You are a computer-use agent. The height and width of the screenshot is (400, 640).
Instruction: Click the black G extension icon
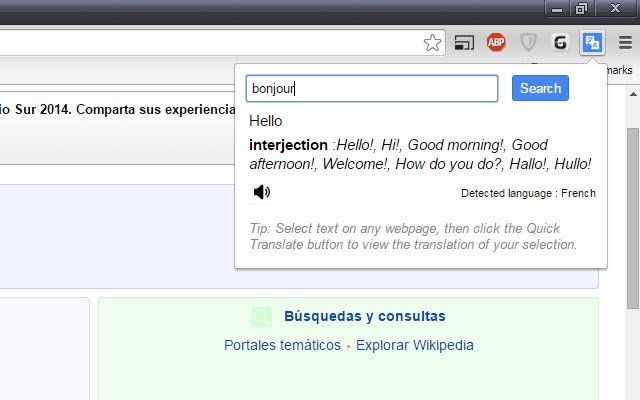pos(561,42)
